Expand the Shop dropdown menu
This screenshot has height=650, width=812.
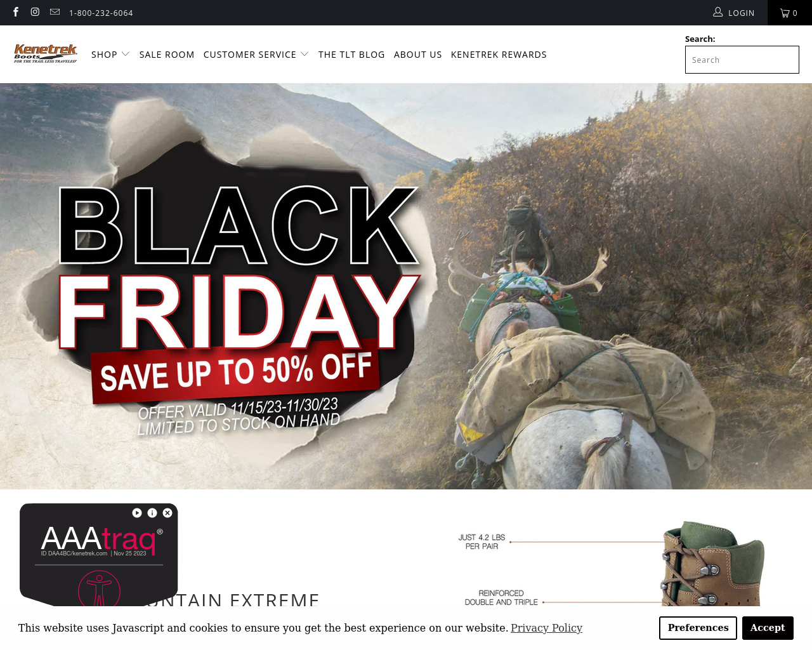110,55
